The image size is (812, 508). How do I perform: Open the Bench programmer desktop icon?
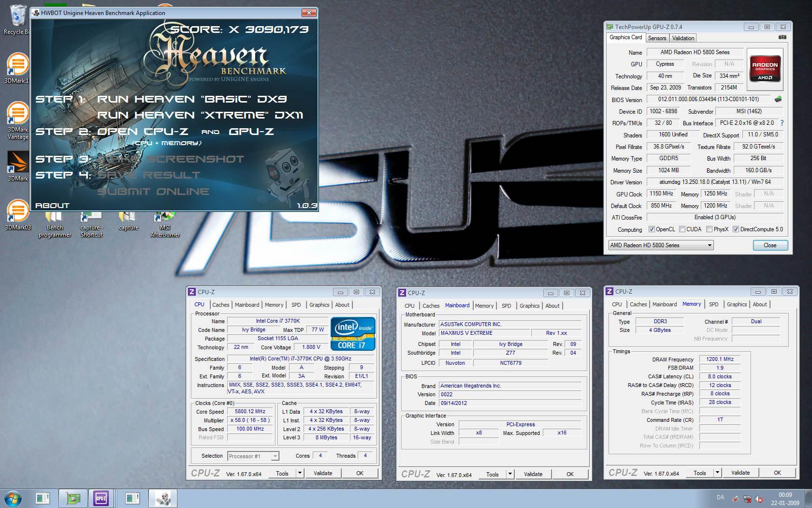pos(55,225)
